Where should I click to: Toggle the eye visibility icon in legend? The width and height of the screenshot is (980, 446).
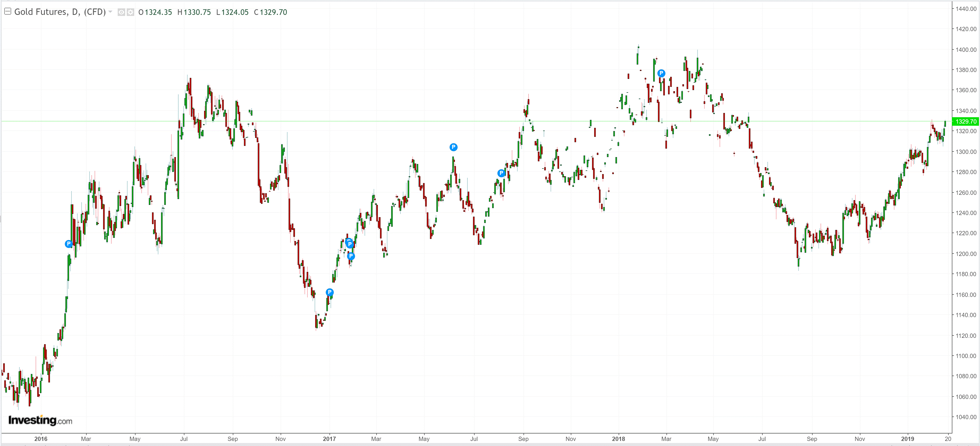coord(121,12)
